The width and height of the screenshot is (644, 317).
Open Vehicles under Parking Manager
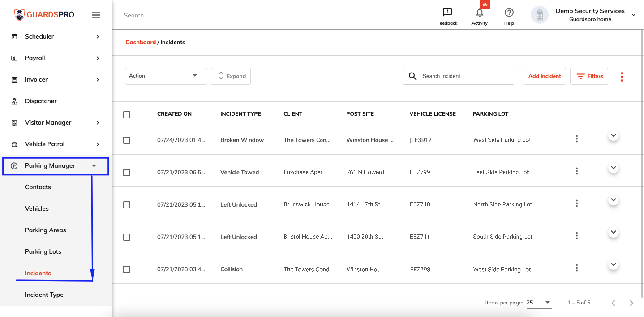point(37,209)
